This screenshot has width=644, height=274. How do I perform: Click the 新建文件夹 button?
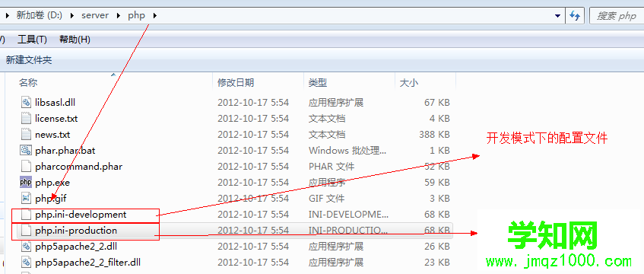[29, 60]
